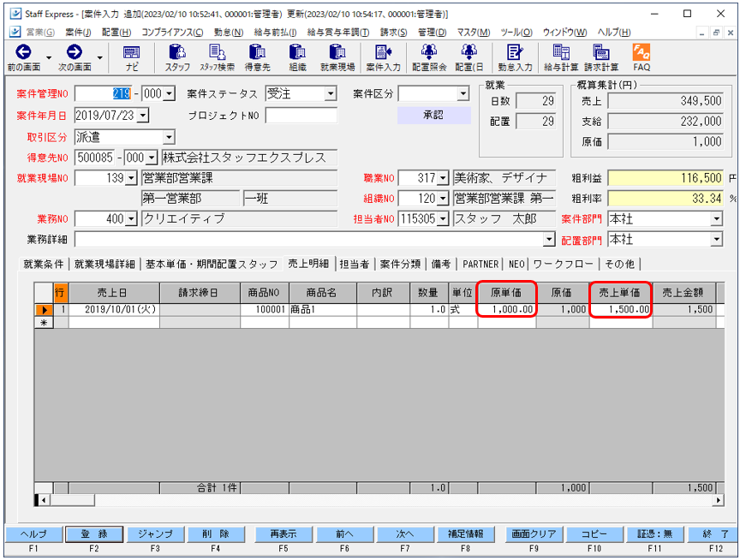Click the 登録 F2 register button

pyautogui.click(x=94, y=534)
